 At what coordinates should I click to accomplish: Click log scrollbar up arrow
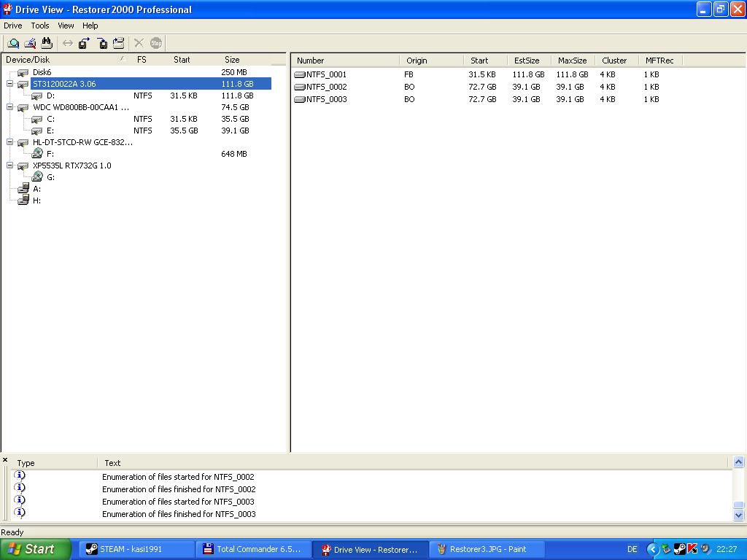tap(738, 462)
